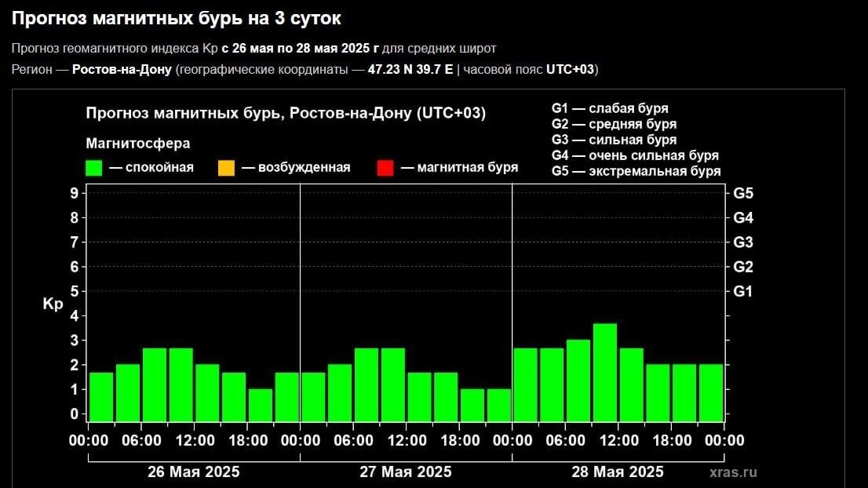Click value '7' on the Kp axis
The image size is (868, 488).
point(75,242)
